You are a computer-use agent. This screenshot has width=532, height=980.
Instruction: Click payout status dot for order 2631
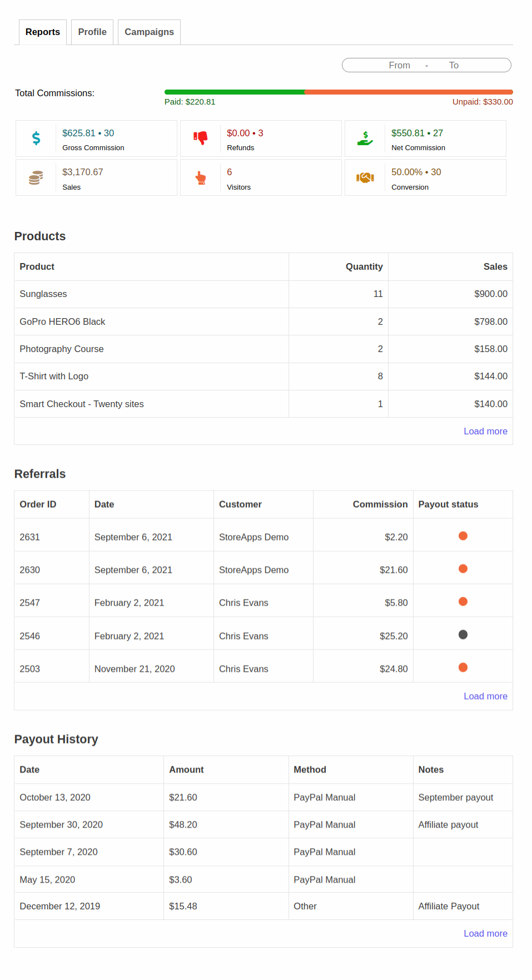(x=463, y=536)
